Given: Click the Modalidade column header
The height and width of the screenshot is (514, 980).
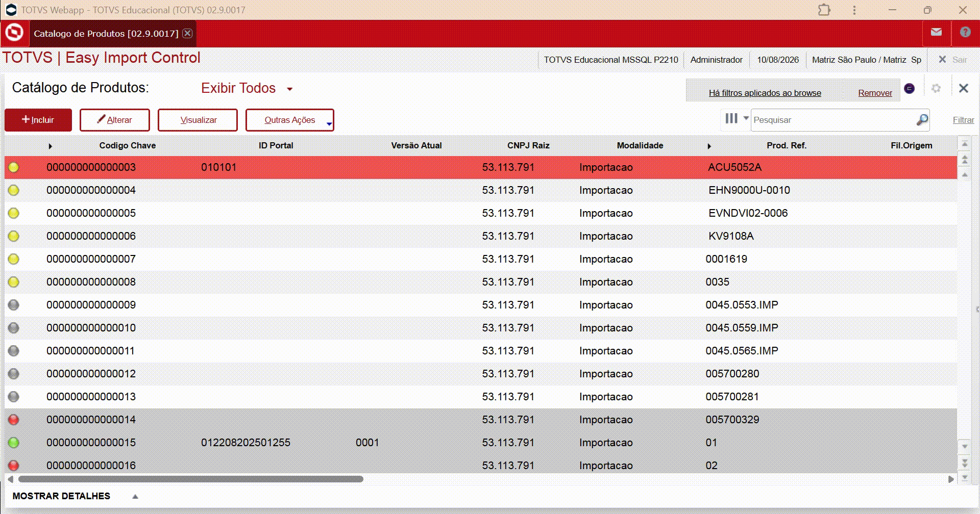Looking at the screenshot, I should click(x=640, y=145).
